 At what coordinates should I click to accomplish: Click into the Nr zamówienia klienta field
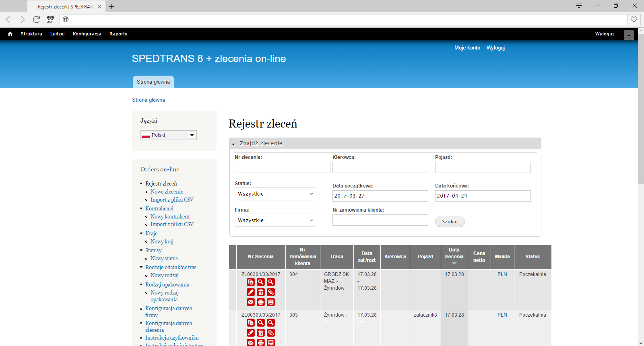click(x=380, y=220)
